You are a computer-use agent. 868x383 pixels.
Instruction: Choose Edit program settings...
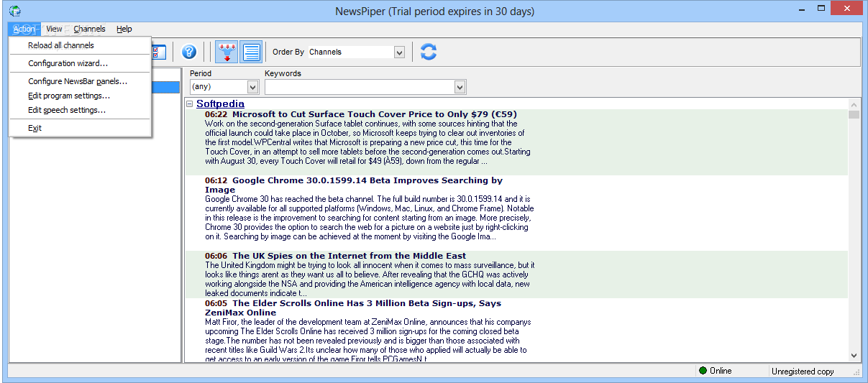tap(80, 96)
